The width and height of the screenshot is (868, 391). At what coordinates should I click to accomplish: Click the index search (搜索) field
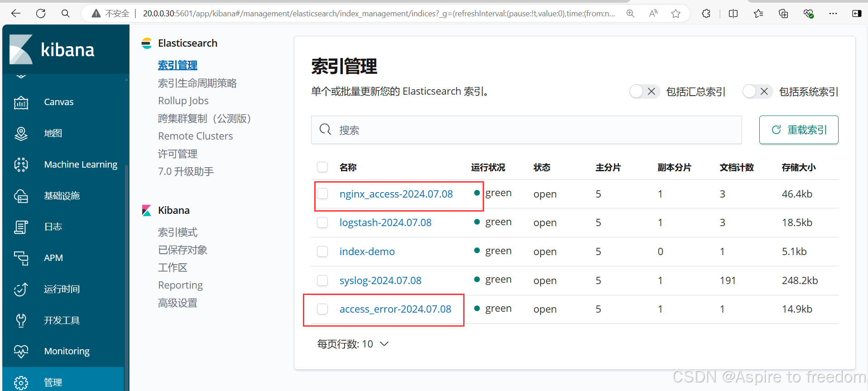(526, 130)
